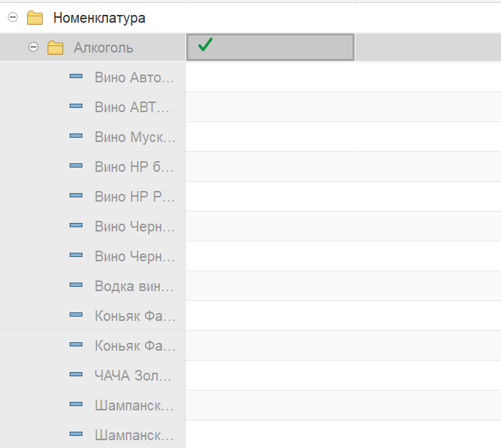
Task: Click item icon beside Вино Муск…
Action: pos(76,136)
